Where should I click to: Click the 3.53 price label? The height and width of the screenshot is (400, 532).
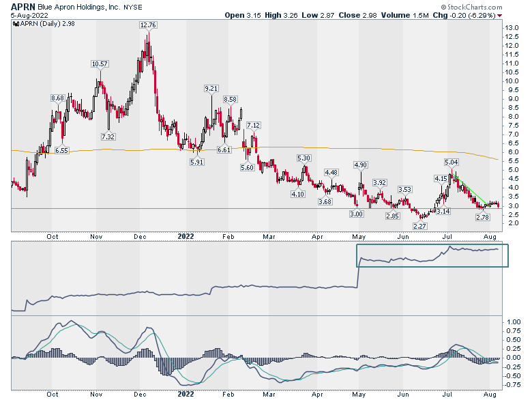click(404, 190)
